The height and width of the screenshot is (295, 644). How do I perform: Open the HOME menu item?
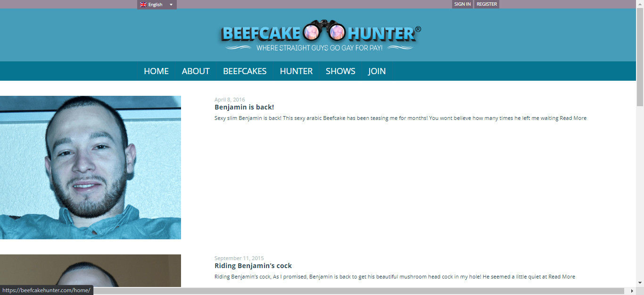click(x=156, y=71)
